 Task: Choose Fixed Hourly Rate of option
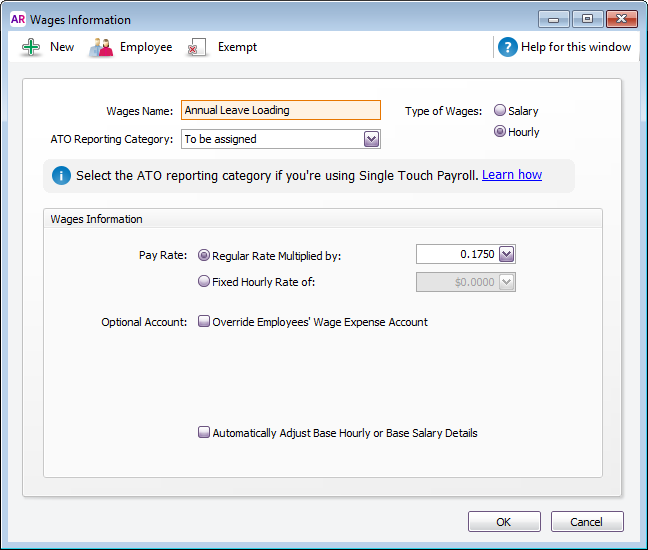[205, 282]
